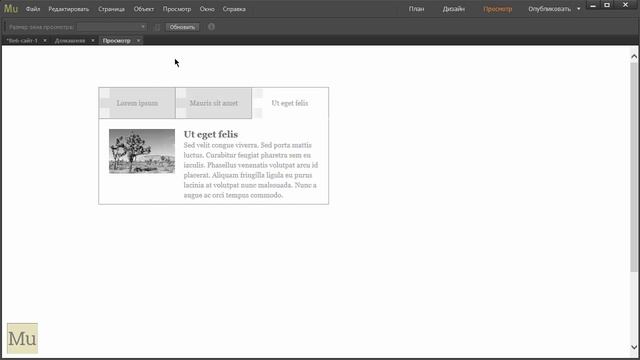This screenshot has width=640, height=360.
Task: Open the Окно menu
Action: coord(207,9)
